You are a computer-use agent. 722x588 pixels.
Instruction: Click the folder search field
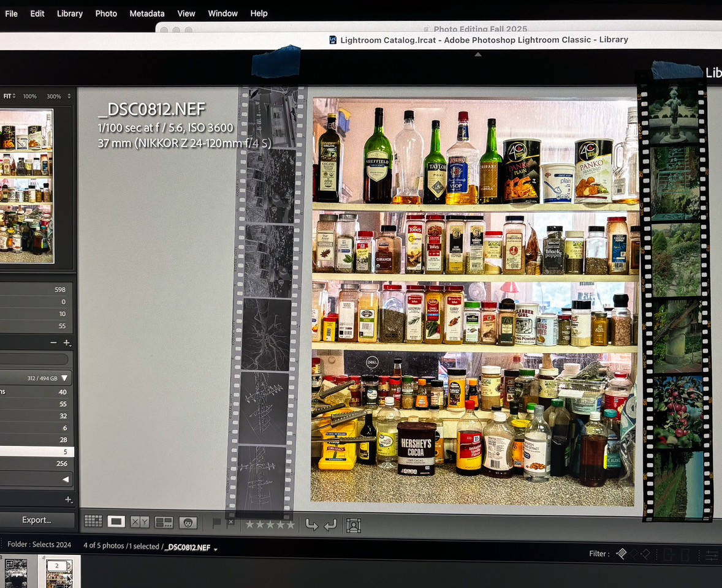click(x=34, y=360)
